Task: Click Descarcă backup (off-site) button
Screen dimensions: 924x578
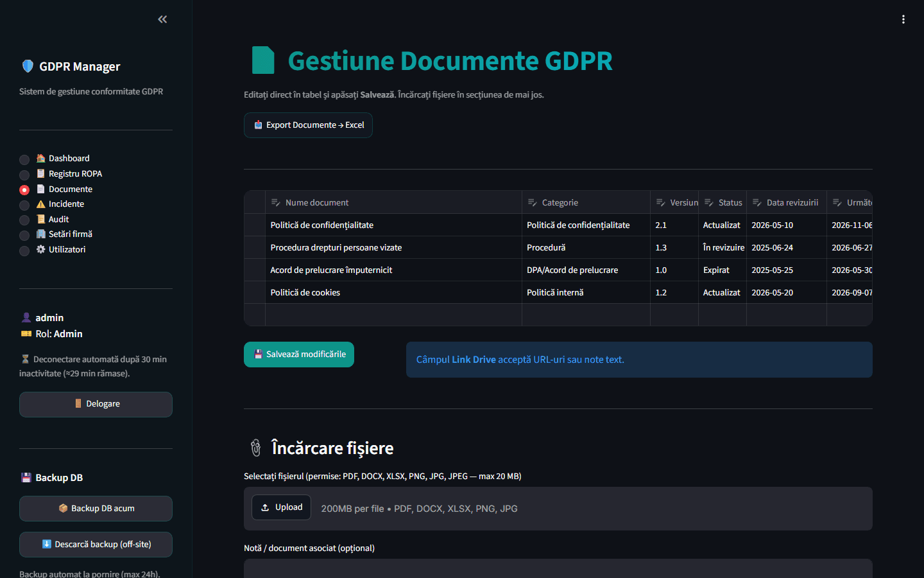Action: 96,545
